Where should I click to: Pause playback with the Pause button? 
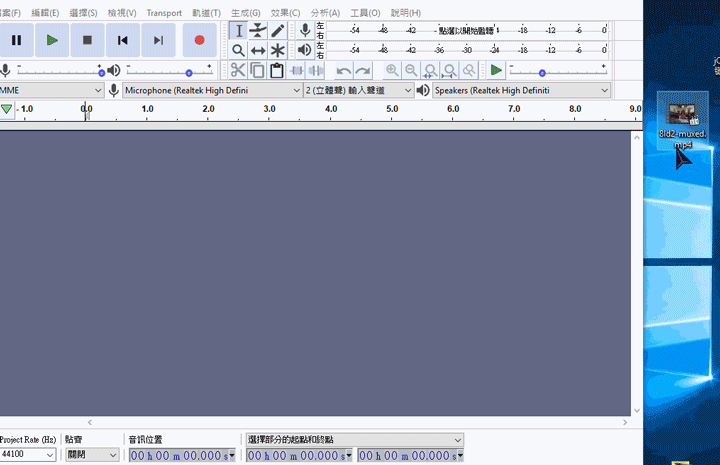(17, 40)
